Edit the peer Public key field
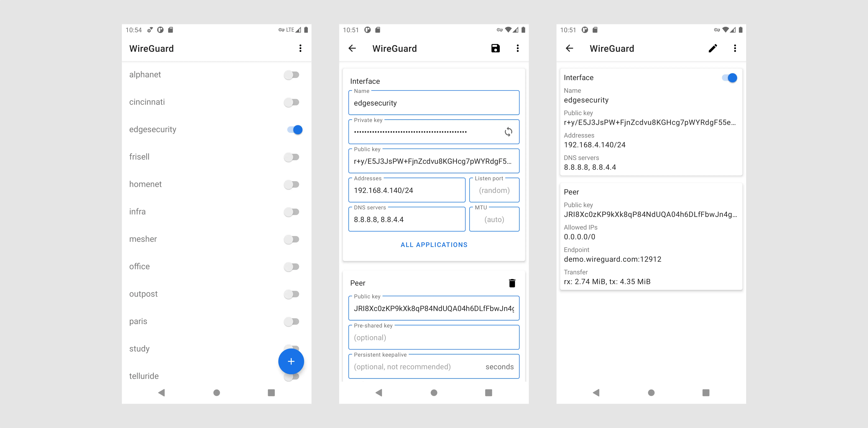 (434, 308)
